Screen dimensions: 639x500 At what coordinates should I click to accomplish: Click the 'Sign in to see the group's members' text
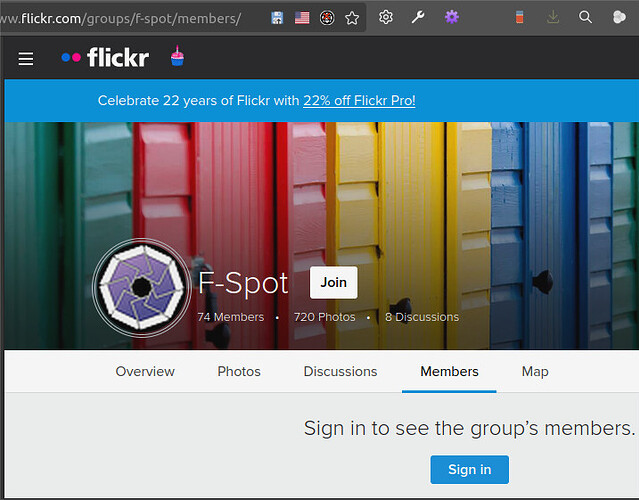coord(469,429)
